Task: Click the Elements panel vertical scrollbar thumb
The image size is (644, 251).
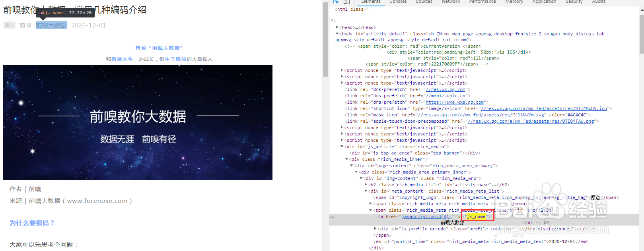Action: pyautogui.click(x=642, y=33)
